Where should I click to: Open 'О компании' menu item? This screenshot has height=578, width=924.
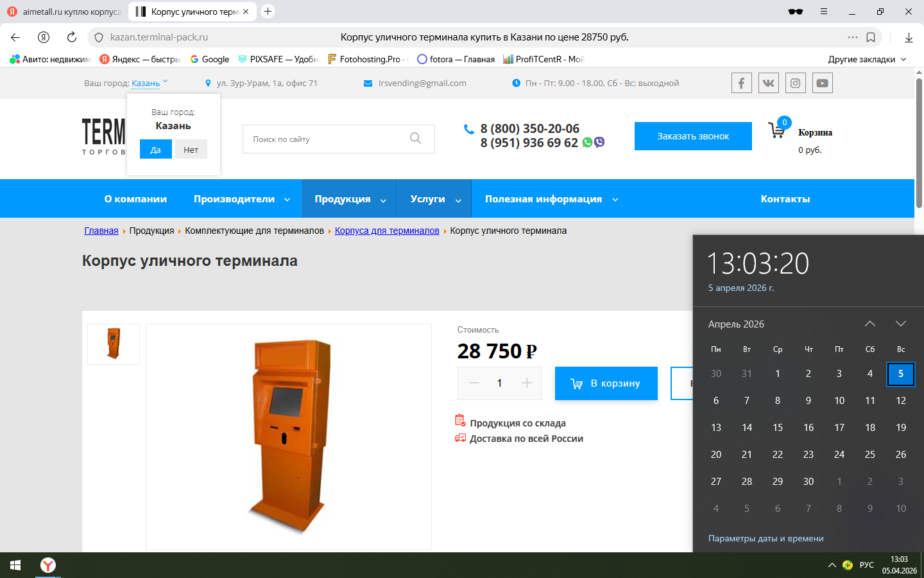(x=135, y=199)
